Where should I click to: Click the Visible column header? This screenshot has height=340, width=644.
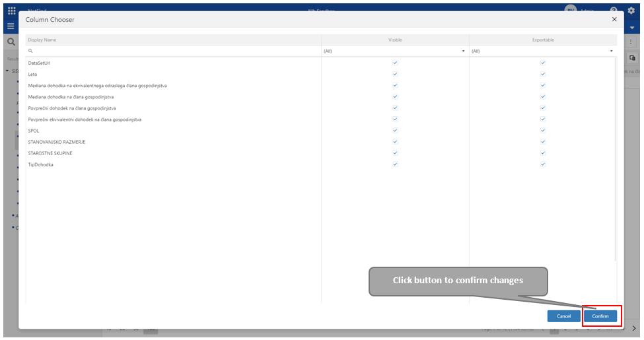point(395,40)
